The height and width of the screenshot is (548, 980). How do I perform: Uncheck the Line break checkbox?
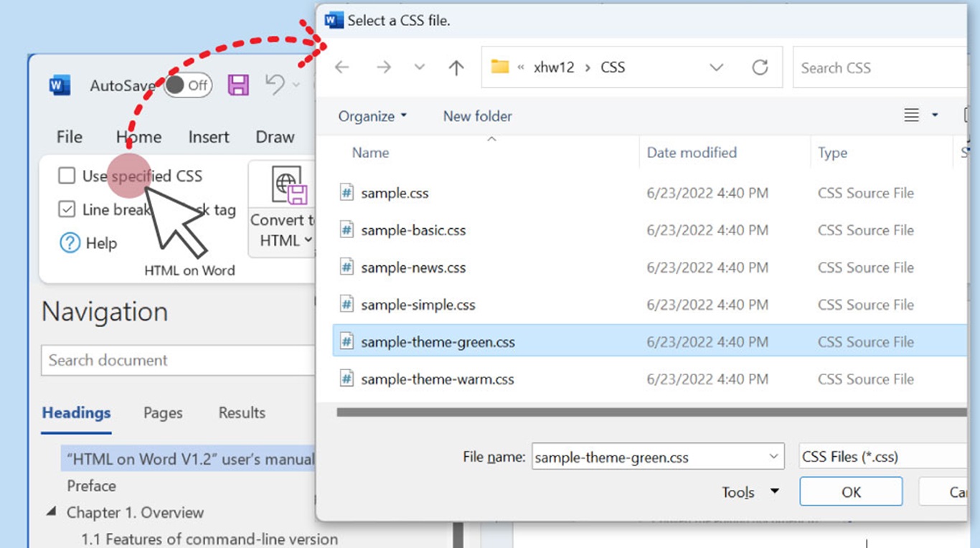(x=67, y=209)
